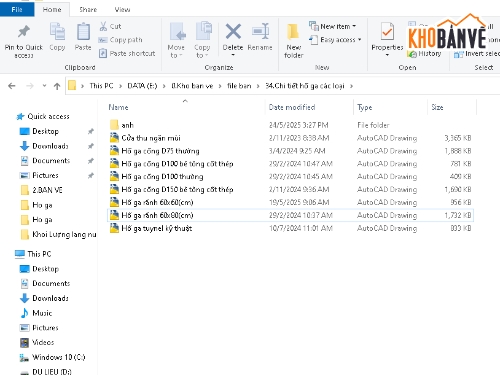Image resolution: width=500 pixels, height=375 pixels.
Task: Click the red Delete icon
Action: (233, 32)
